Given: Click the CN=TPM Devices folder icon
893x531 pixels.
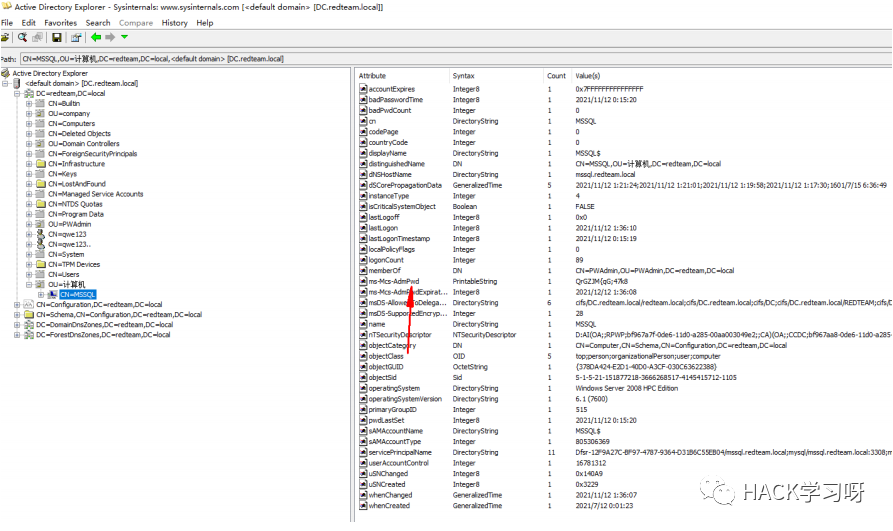Looking at the screenshot, I should click(x=40, y=264).
